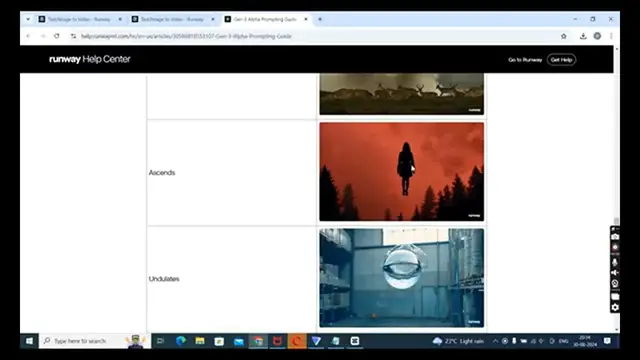The height and width of the screenshot is (360, 640).
Task: Open the weather widget showing Light rain
Action: coord(458,341)
